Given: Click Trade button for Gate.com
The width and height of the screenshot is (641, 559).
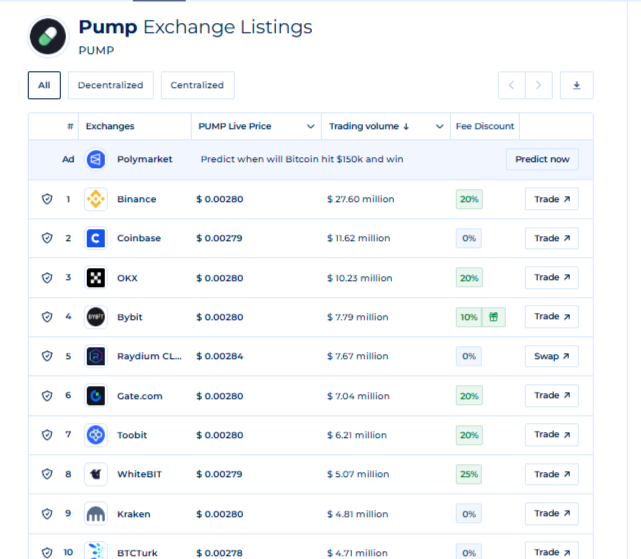Looking at the screenshot, I should [552, 395].
